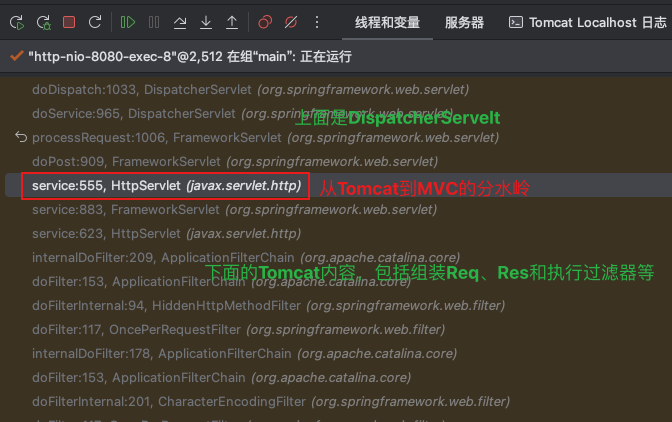This screenshot has width=672, height=422.
Task: Select doFilter:153 frame below internalDoFilter:178
Action: [221, 377]
